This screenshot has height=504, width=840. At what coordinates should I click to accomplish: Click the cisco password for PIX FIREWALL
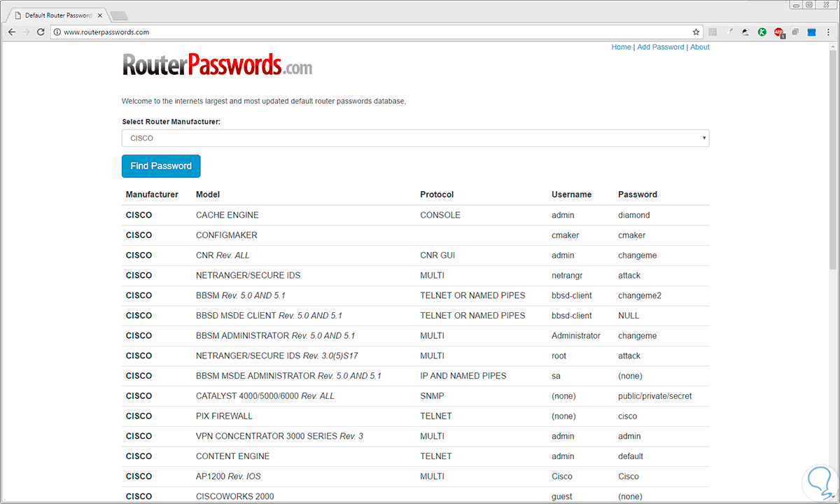628,416
